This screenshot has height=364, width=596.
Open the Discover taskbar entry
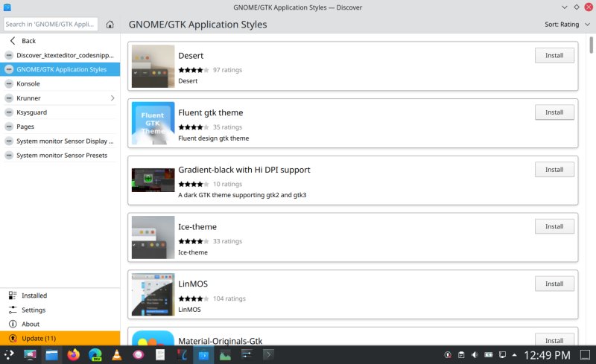tap(203, 355)
